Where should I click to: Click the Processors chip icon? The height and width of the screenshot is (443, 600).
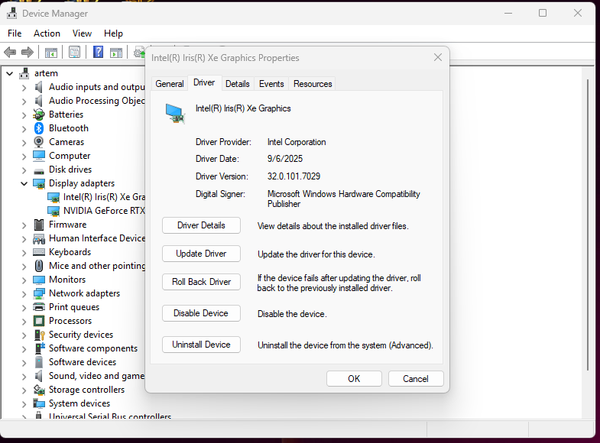tap(39, 321)
